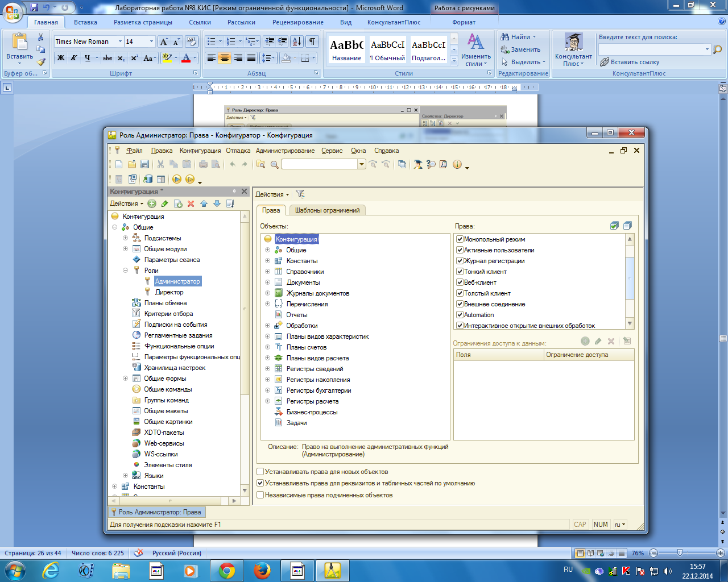This screenshot has height=582, width=728.
Task: Expand Подсистемы in configuration tree
Action: click(126, 238)
